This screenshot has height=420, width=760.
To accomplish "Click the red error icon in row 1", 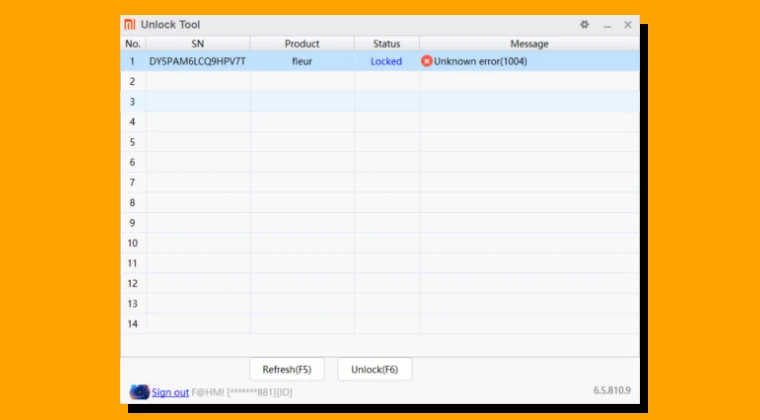I will coord(427,61).
